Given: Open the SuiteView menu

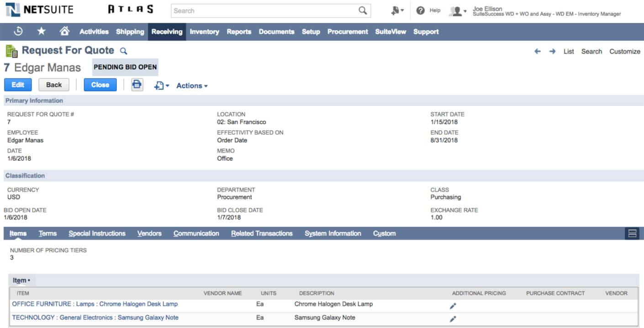Looking at the screenshot, I should [x=391, y=32].
